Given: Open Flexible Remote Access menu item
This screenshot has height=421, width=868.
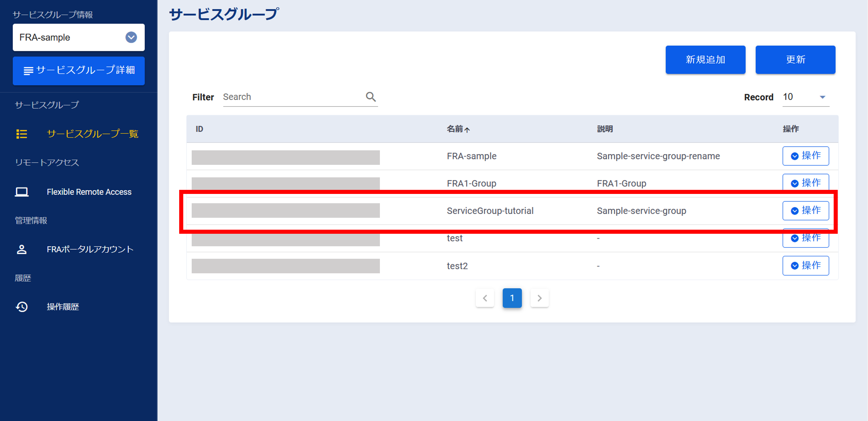Looking at the screenshot, I should pos(89,192).
